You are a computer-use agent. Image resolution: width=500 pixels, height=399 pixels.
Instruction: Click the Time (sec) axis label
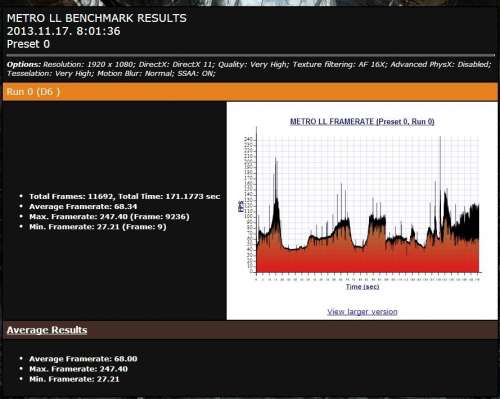pyautogui.click(x=362, y=287)
